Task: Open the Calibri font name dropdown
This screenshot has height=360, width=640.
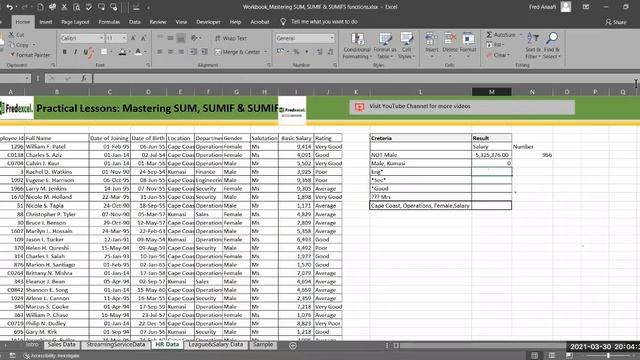Action: tap(101, 38)
